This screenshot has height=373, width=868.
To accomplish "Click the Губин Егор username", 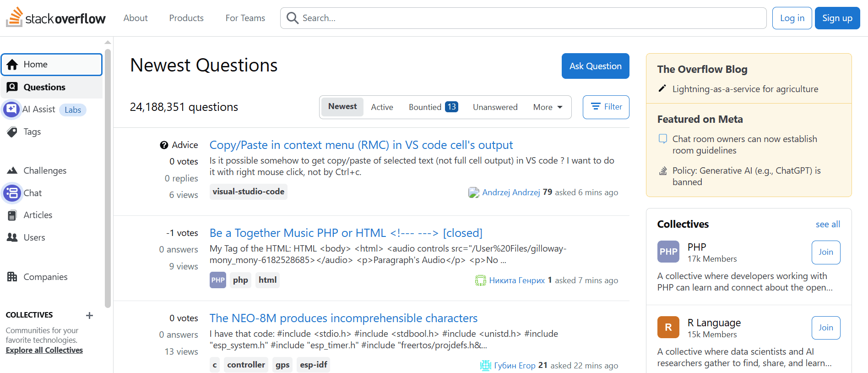I will coord(515,366).
